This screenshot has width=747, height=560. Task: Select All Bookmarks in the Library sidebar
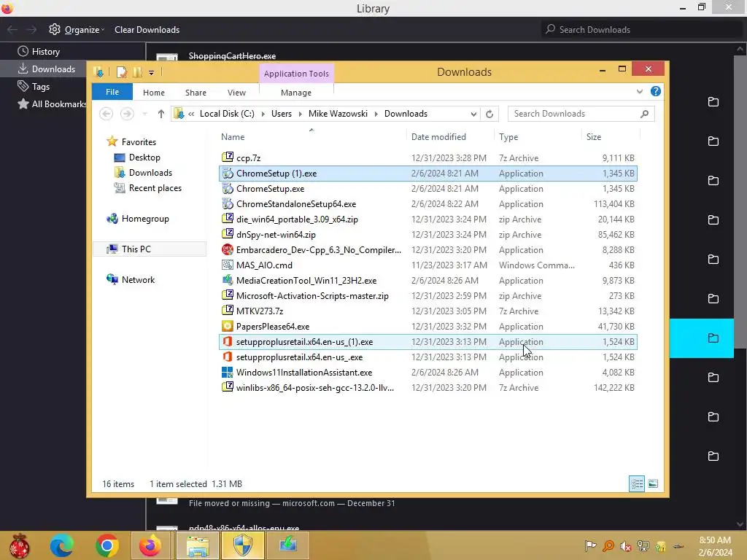click(52, 104)
